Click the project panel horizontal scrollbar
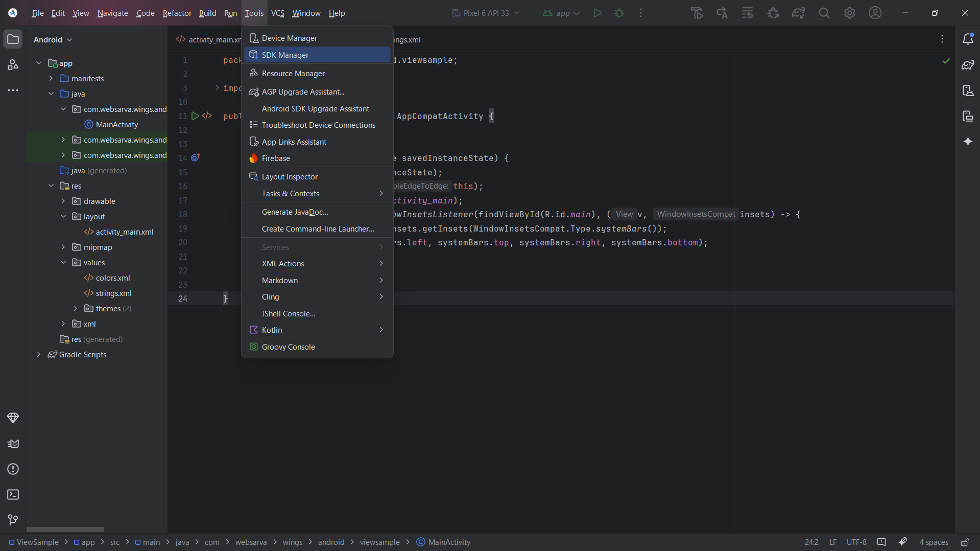 (x=65, y=530)
